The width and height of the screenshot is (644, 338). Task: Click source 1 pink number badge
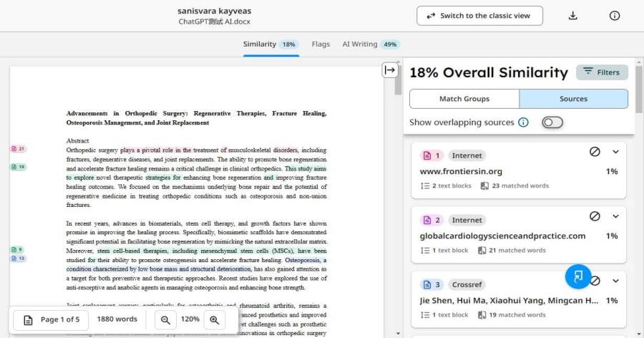pyautogui.click(x=431, y=155)
